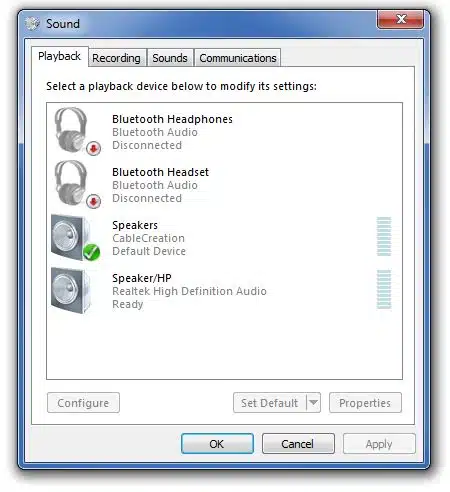
Task: Click the Speaker/HP volume level meter
Action: [x=384, y=290]
